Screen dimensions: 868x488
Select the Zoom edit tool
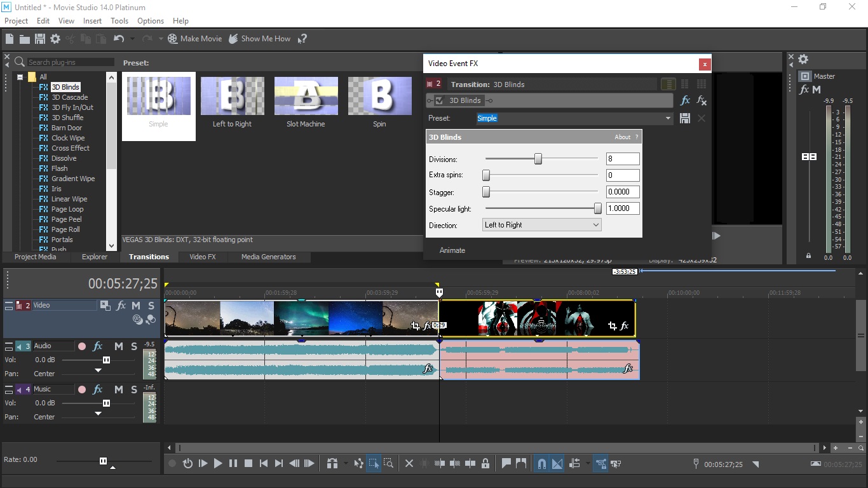pyautogui.click(x=388, y=464)
